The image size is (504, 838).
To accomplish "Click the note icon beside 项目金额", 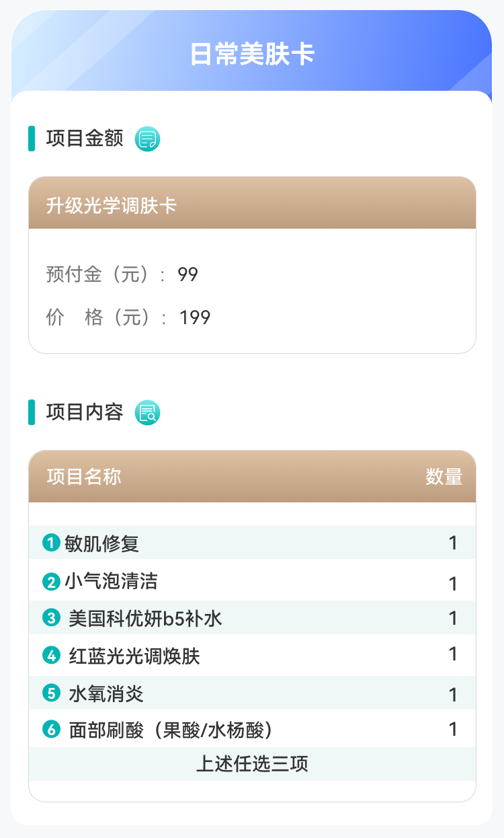I will [x=147, y=139].
